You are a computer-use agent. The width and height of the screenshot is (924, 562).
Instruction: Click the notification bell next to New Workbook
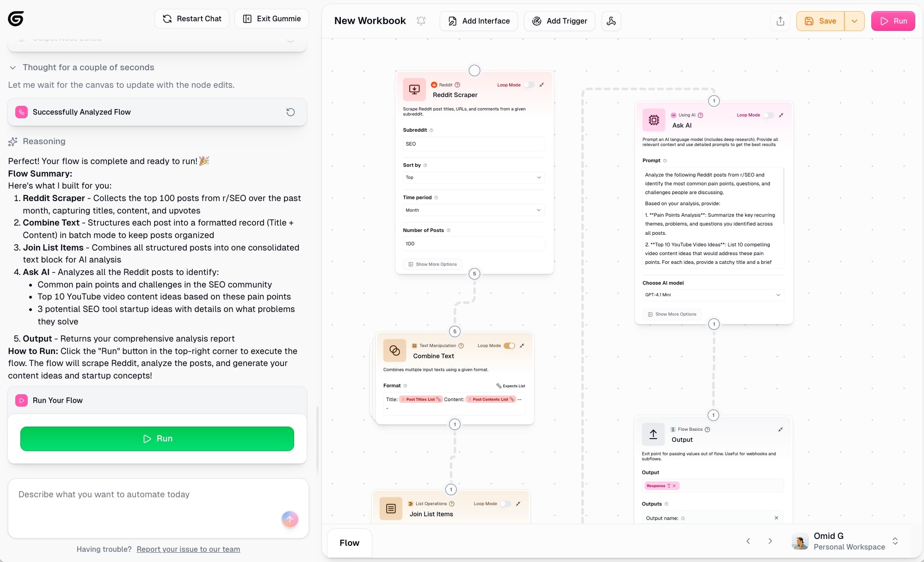click(421, 21)
